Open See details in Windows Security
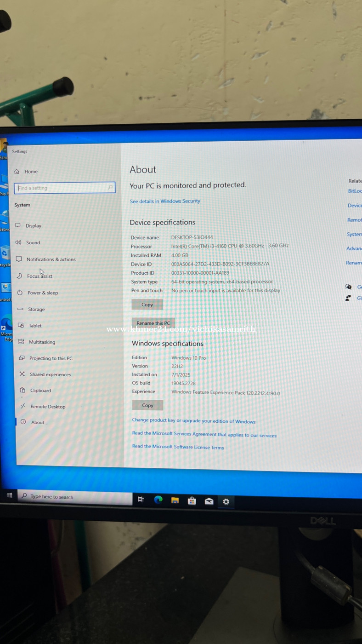Image resolution: width=362 pixels, height=644 pixels. click(x=165, y=201)
